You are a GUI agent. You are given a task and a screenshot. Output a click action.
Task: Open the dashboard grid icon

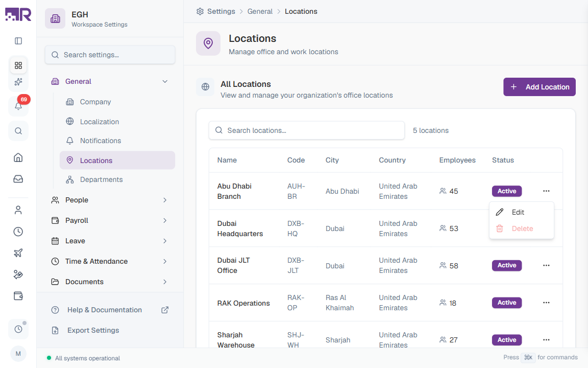[x=18, y=65]
